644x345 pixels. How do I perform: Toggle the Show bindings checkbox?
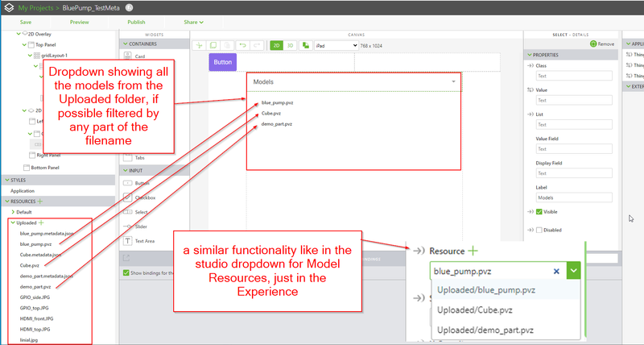coord(125,272)
